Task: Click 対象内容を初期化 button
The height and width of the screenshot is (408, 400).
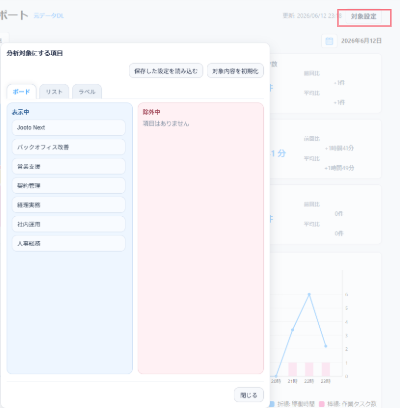Action: [235, 71]
